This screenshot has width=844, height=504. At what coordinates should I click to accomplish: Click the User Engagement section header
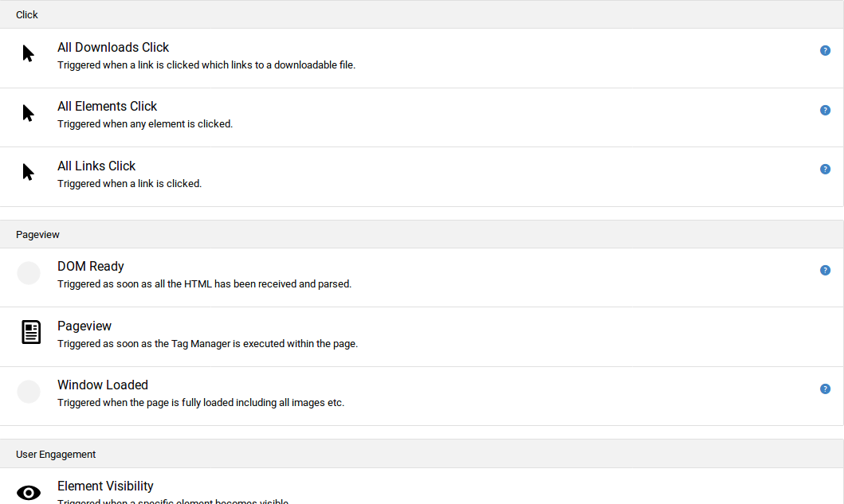(x=56, y=454)
